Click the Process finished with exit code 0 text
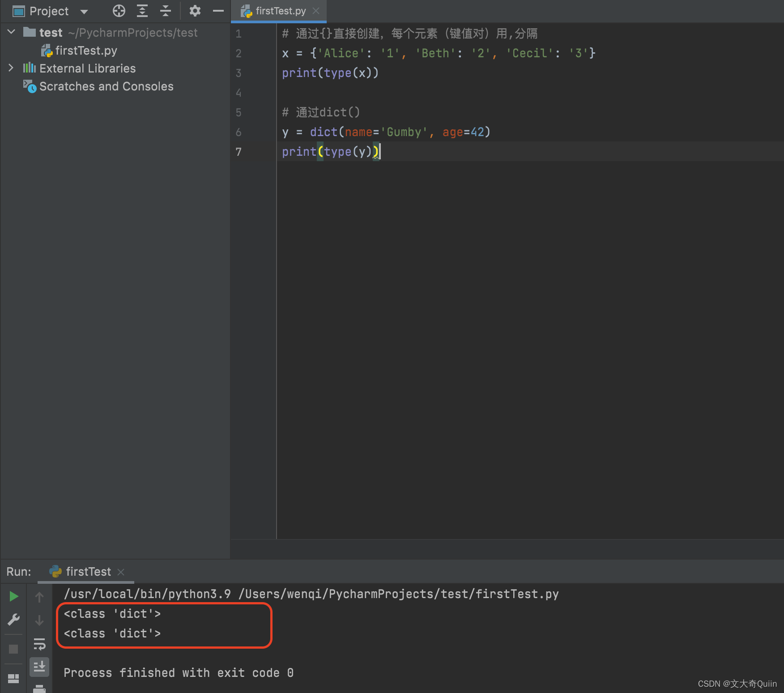The image size is (784, 693). click(x=179, y=673)
